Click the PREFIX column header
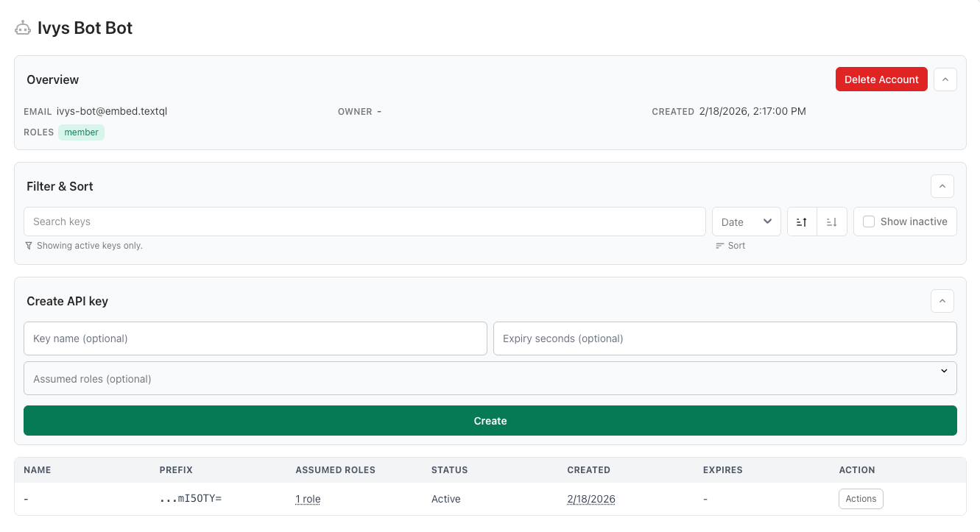This screenshot has width=980, height=532. pos(176,469)
